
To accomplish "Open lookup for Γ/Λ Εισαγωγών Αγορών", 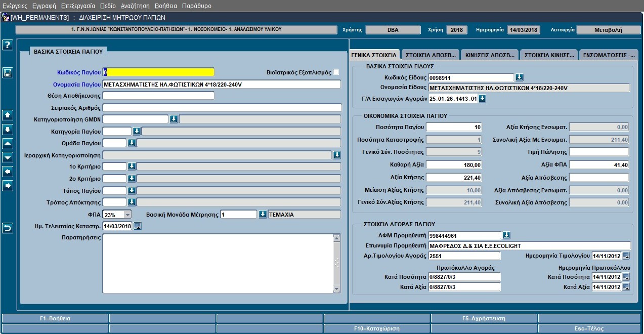I will [482, 99].
